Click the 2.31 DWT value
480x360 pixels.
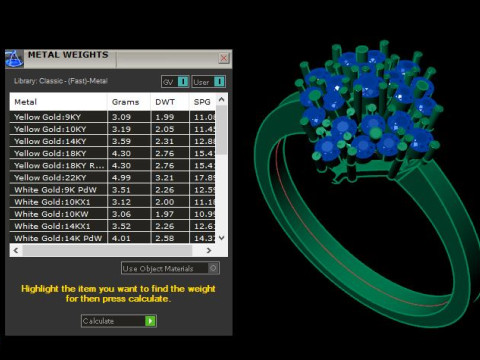(x=165, y=141)
